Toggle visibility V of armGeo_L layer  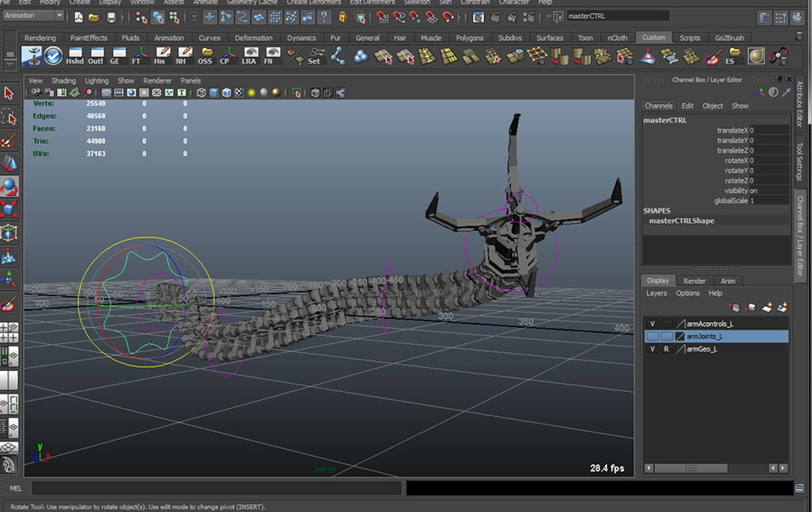[x=652, y=349]
